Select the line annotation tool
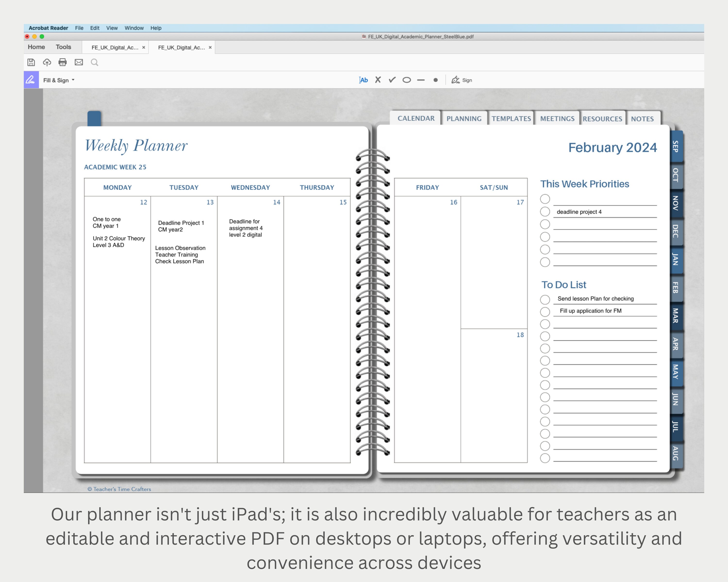728x582 pixels. (421, 80)
